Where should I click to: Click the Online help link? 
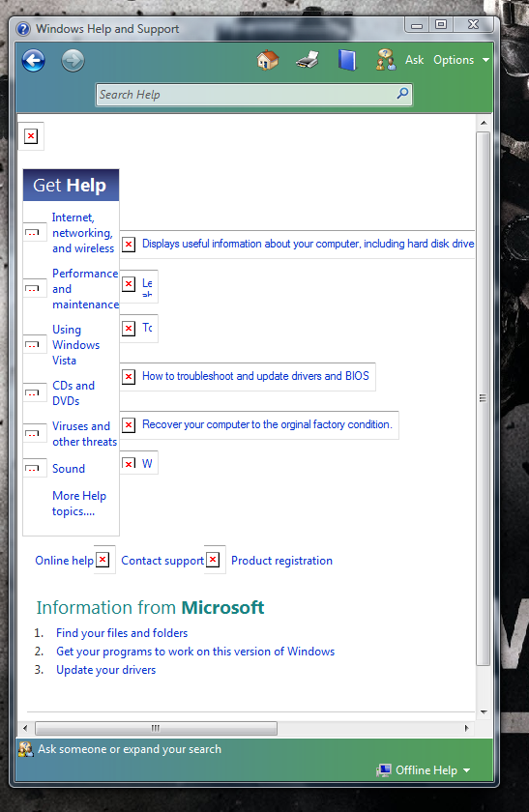[x=64, y=561]
